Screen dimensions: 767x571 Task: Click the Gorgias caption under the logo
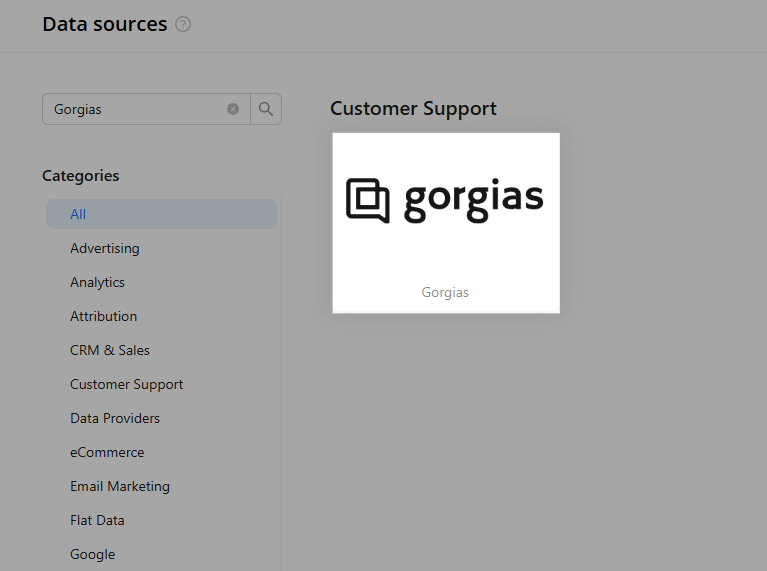[x=445, y=293]
